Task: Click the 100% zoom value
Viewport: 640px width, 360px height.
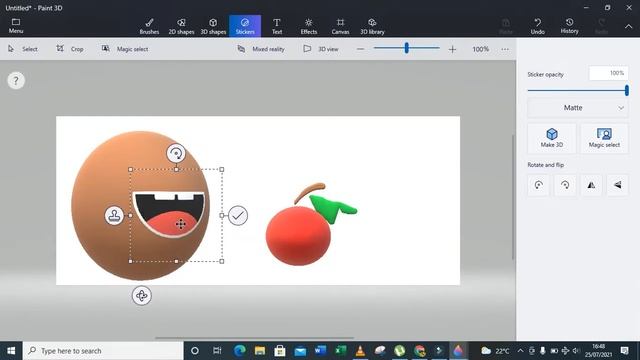Action: (480, 49)
